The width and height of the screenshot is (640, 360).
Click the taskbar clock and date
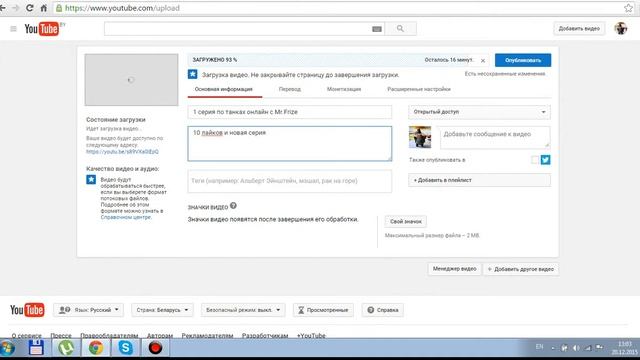(x=624, y=348)
